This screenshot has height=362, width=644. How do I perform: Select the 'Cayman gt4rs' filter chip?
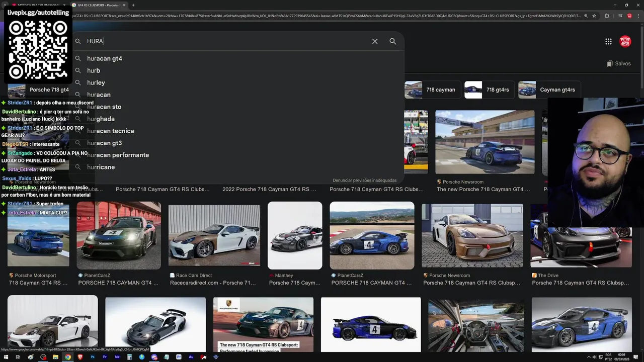pyautogui.click(x=549, y=89)
